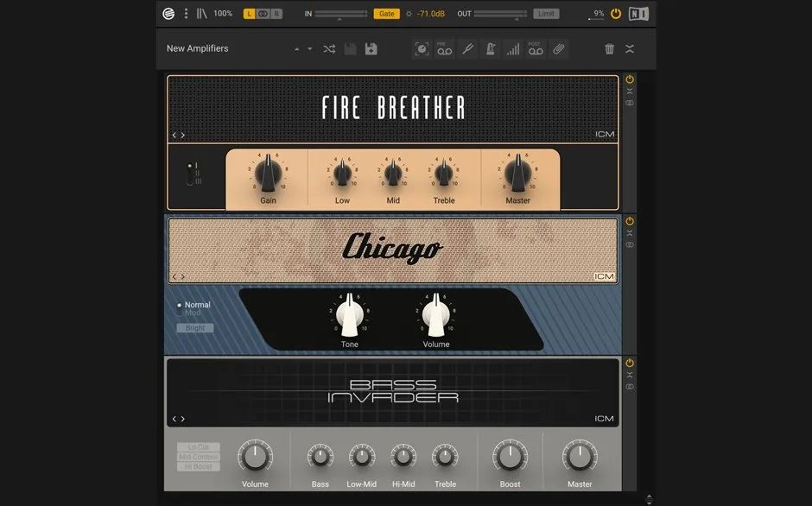Click the Guitar Rig logo icon
The height and width of the screenshot is (506, 812).
168,14
